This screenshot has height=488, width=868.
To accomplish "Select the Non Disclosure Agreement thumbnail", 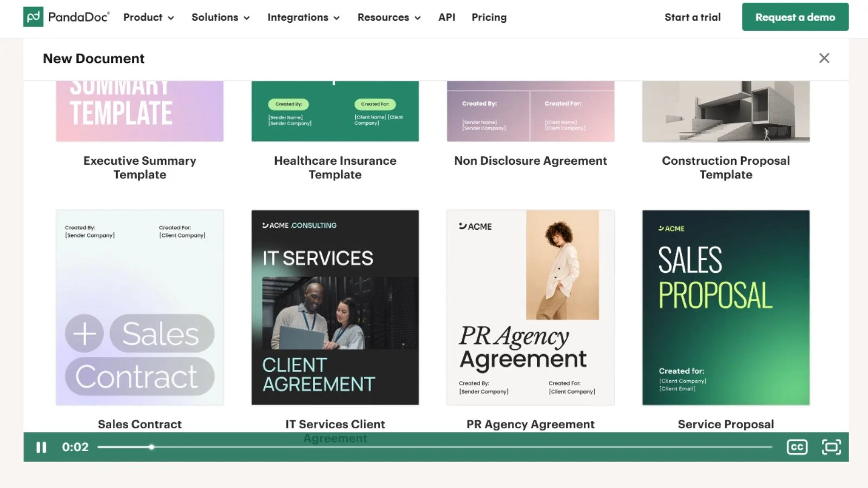I will tap(531, 111).
